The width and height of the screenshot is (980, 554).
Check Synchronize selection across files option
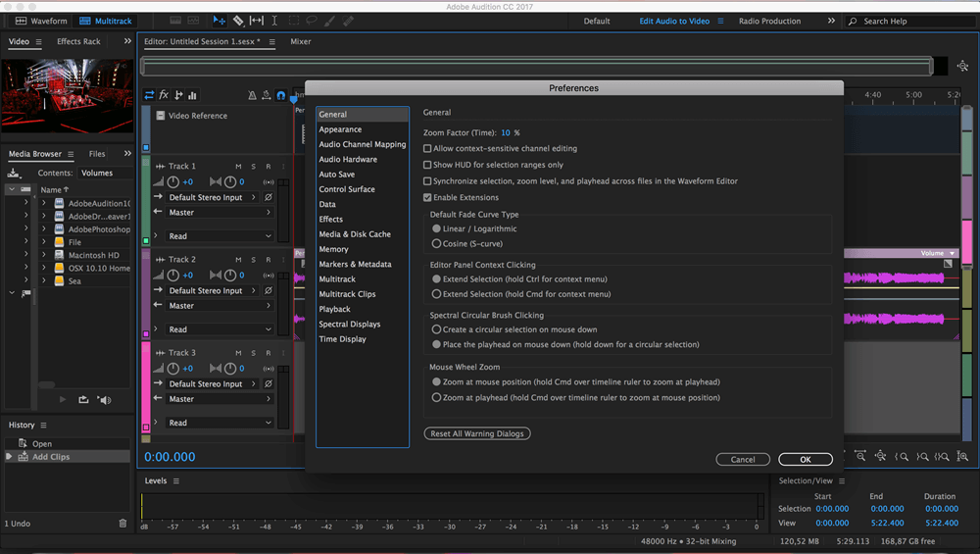427,181
